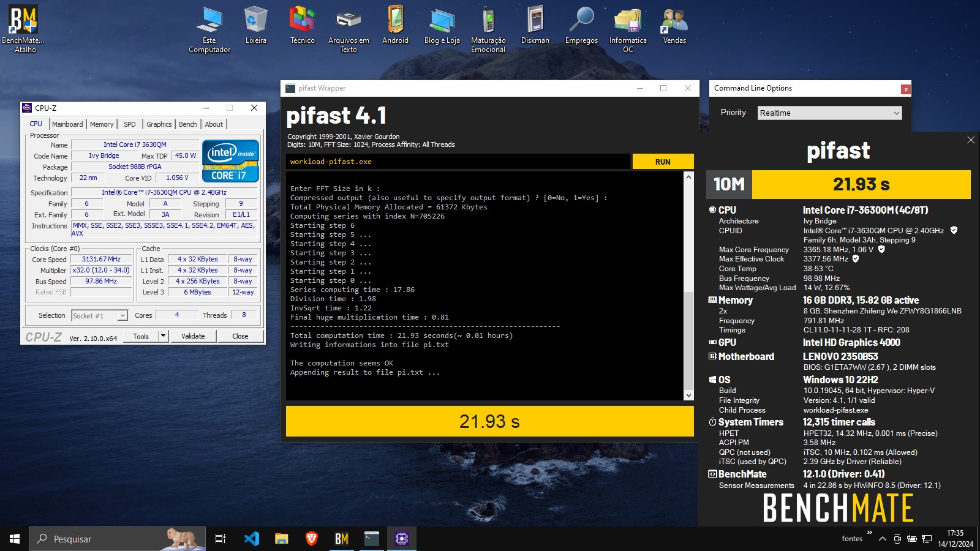This screenshot has height=551, width=980.
Task: Click the Core Speed value 3131.67 MHz
Action: [x=101, y=259]
